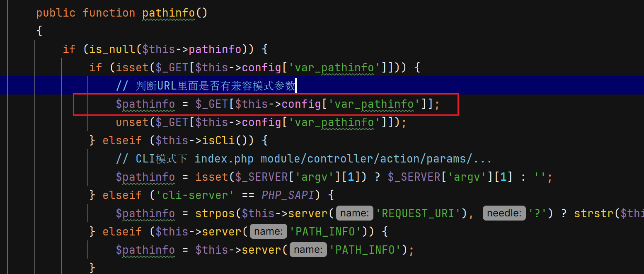
Task: Click the isCli method call
Action: (218, 141)
